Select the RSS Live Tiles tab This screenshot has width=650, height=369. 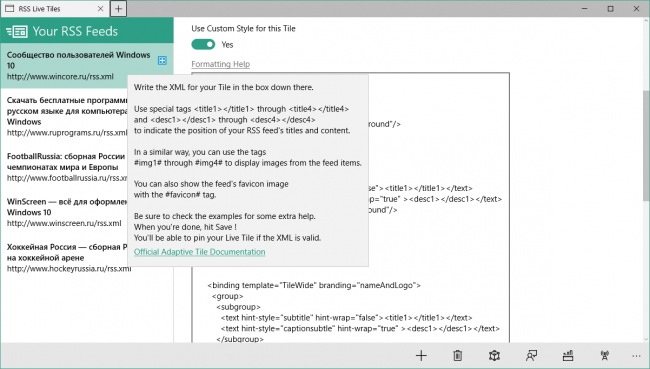55,9
